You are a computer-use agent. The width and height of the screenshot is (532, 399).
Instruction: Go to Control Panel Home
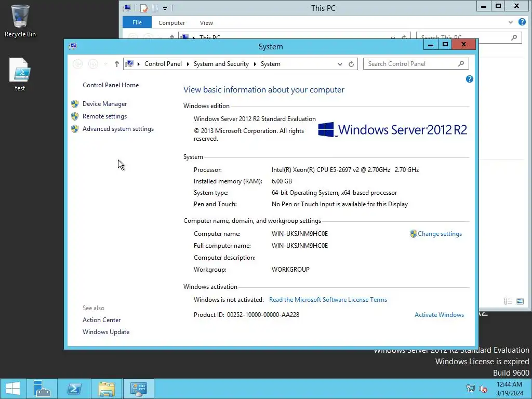coord(111,85)
